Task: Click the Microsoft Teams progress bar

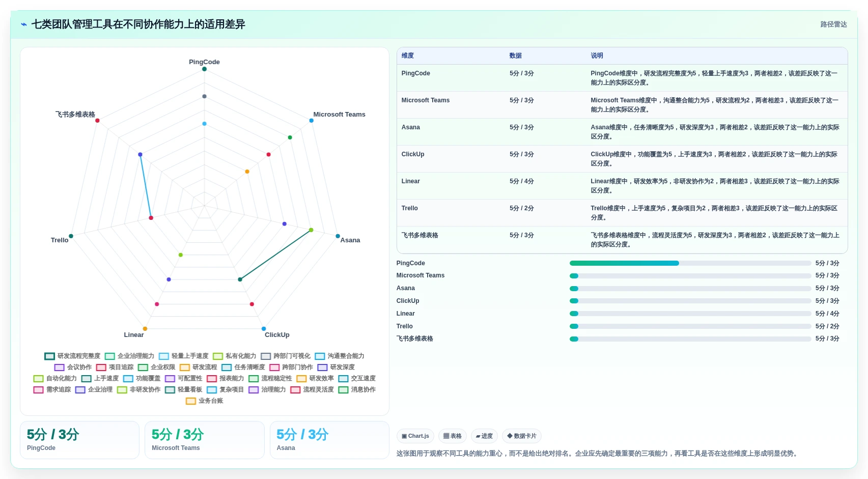Action: pos(690,276)
